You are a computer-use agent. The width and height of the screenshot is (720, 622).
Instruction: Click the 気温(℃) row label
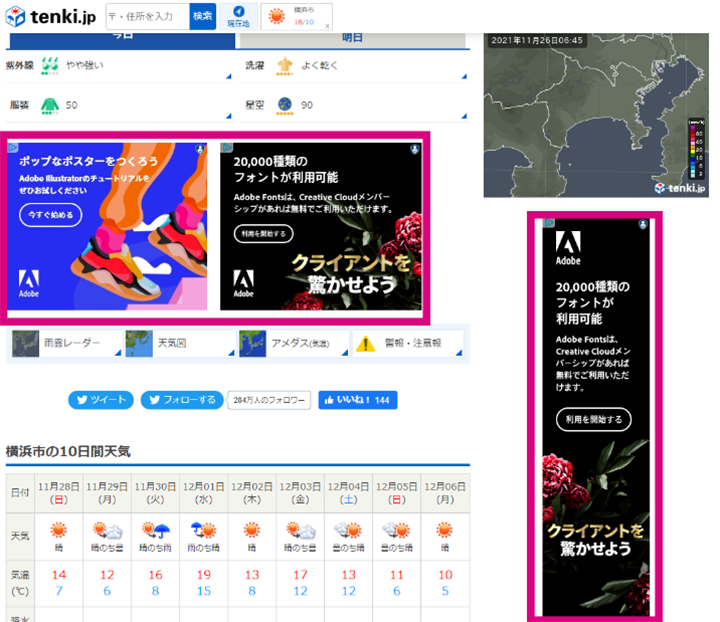[20, 583]
